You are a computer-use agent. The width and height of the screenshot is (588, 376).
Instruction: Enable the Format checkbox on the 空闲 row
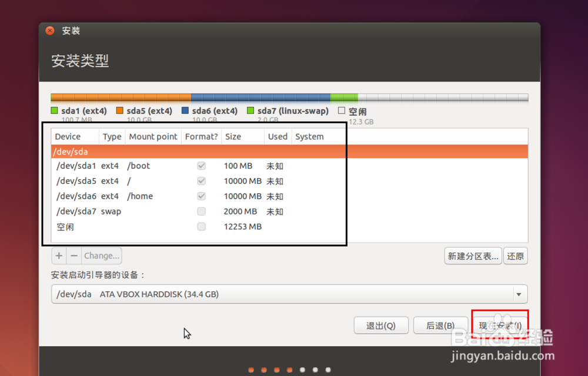click(201, 227)
